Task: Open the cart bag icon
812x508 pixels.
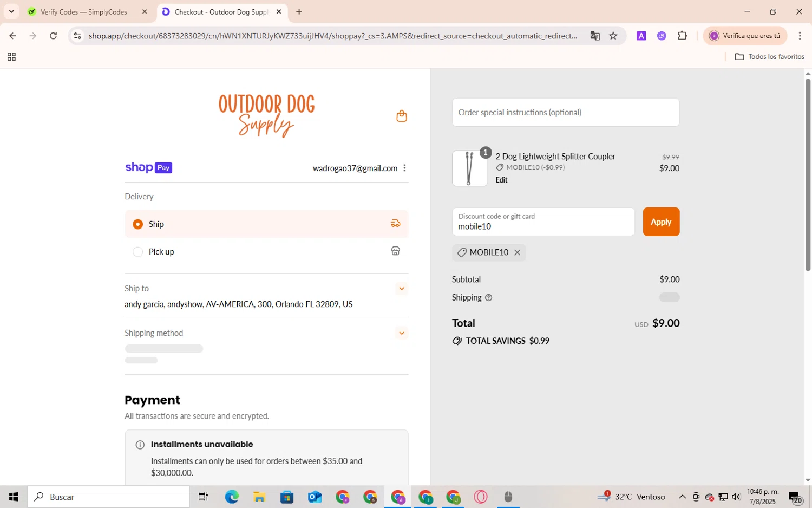Action: pos(401,116)
